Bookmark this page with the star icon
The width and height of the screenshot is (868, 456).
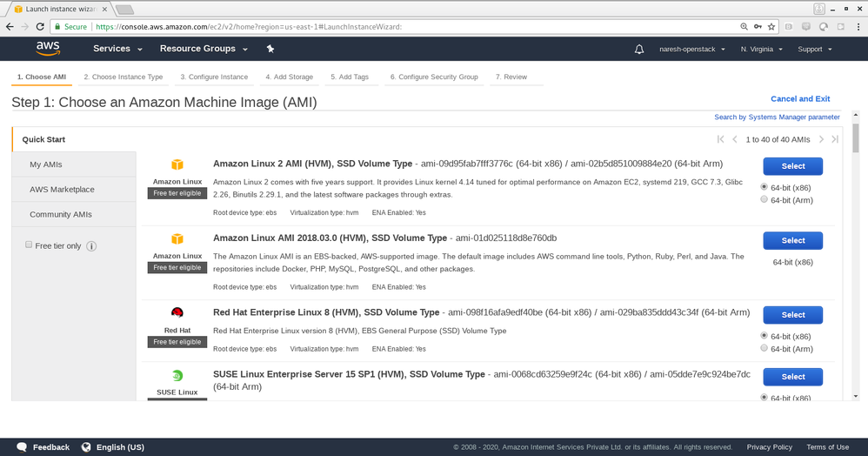771,27
